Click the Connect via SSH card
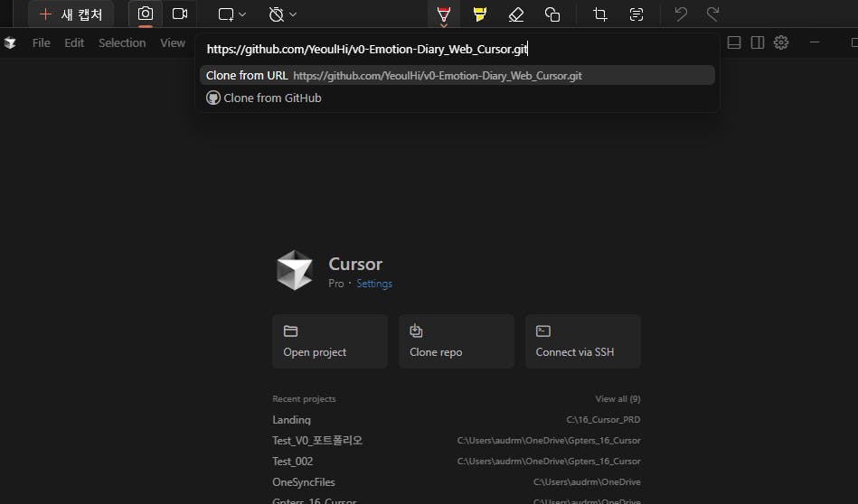 583,341
